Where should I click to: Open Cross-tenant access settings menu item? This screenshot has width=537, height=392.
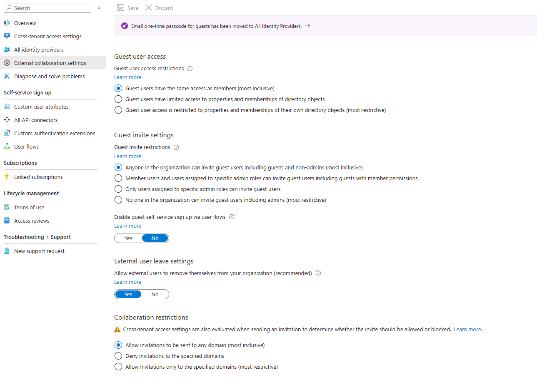click(47, 36)
